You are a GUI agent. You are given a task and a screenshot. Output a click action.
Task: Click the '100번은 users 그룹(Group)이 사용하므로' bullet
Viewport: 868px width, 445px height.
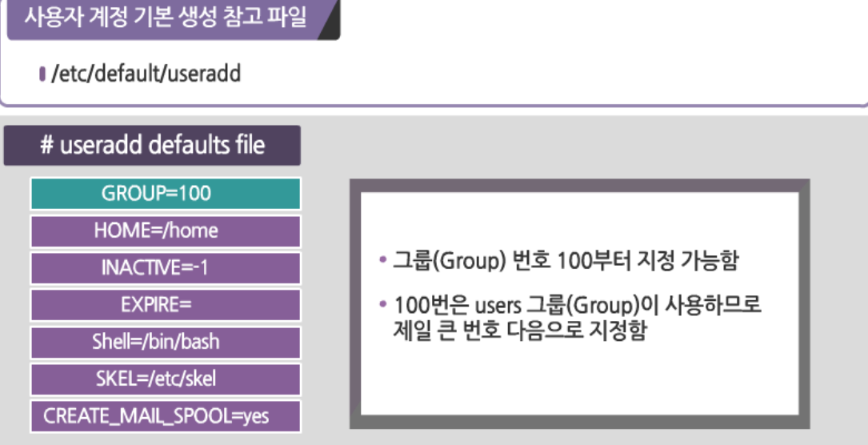[578, 304]
